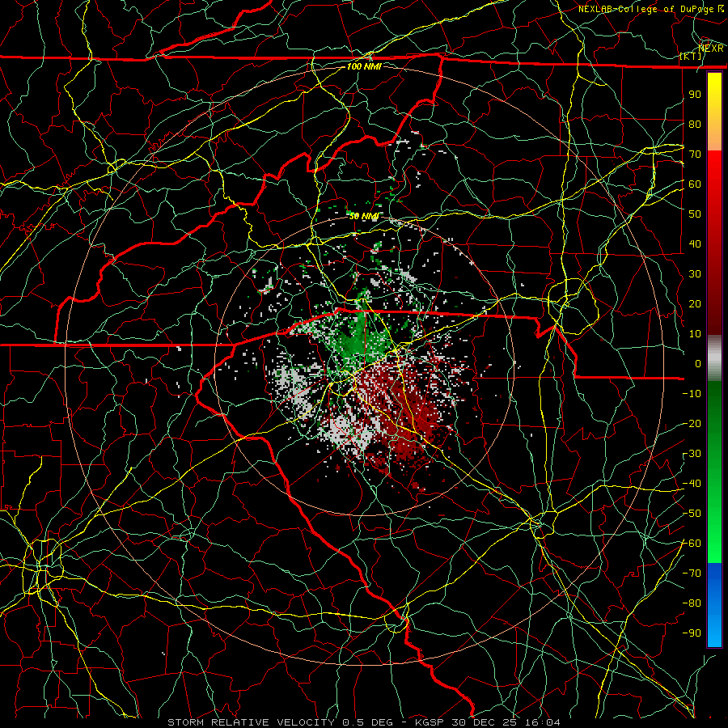This screenshot has width=728, height=728.
Task: Click the -50 value on the velocity scale
Action: (692, 514)
